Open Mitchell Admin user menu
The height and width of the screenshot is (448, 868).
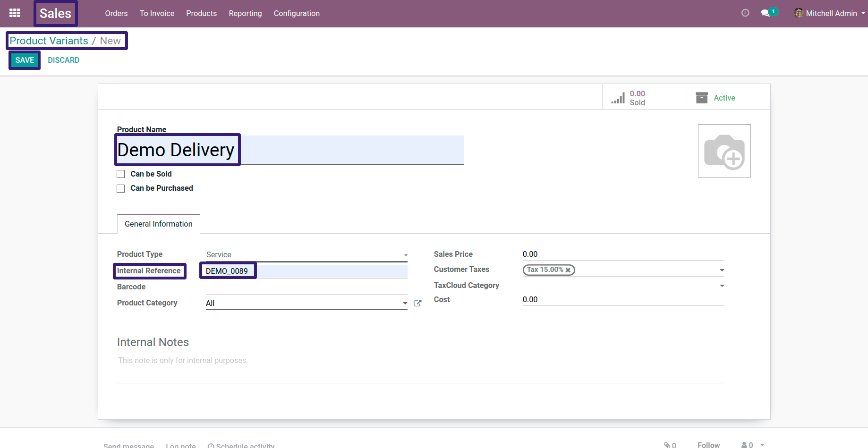830,13
